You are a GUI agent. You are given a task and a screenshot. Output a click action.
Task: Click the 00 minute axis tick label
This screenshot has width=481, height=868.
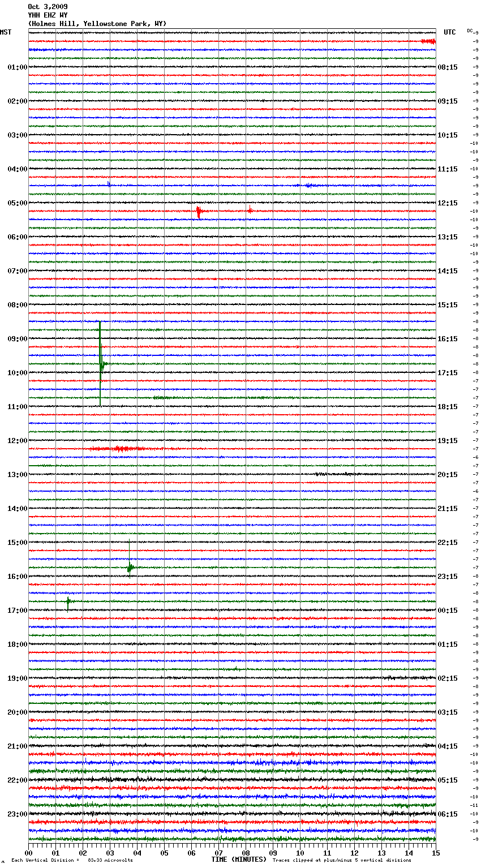(x=28, y=853)
